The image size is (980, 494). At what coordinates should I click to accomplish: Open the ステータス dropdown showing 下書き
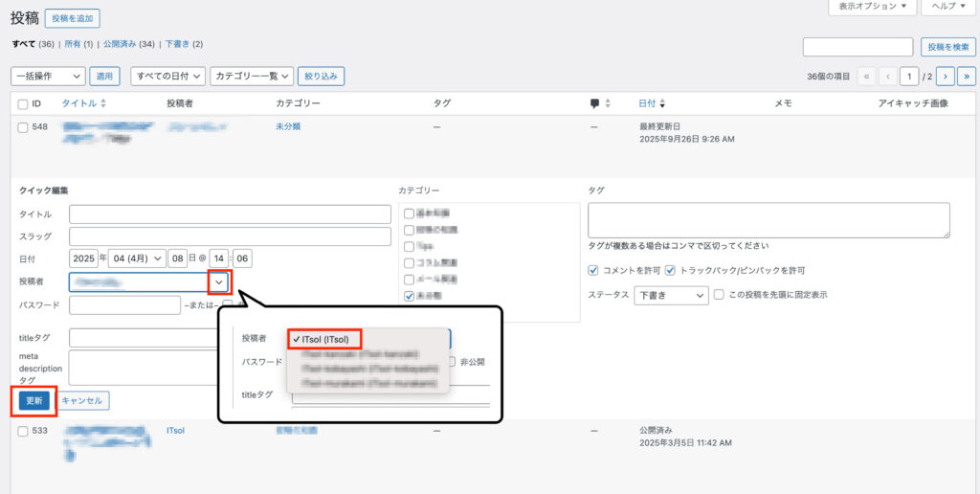point(670,295)
